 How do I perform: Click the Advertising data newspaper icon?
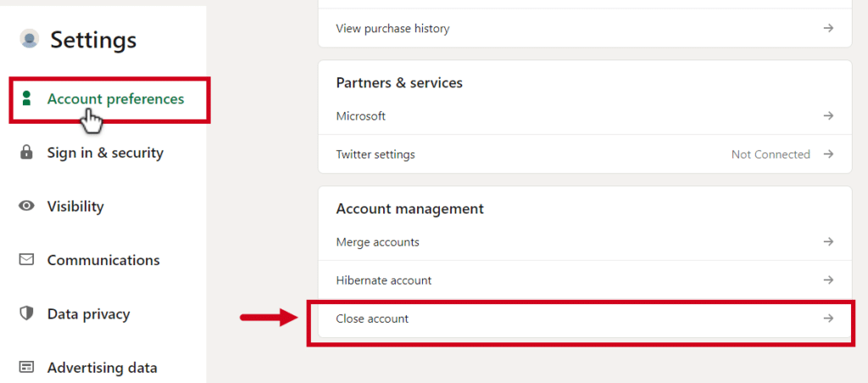pos(27,368)
